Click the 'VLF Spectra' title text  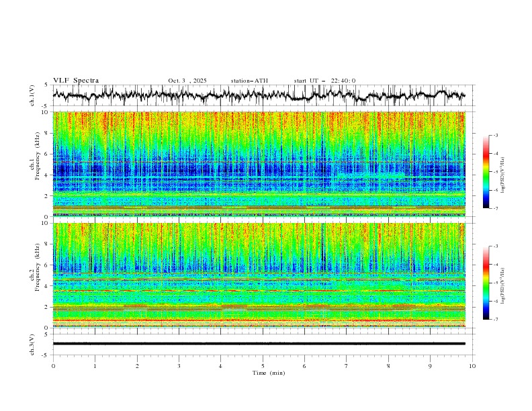(x=76, y=81)
